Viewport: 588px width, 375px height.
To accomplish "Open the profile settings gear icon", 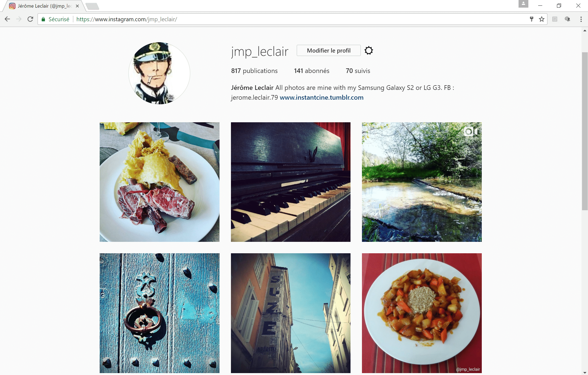I will (x=369, y=50).
